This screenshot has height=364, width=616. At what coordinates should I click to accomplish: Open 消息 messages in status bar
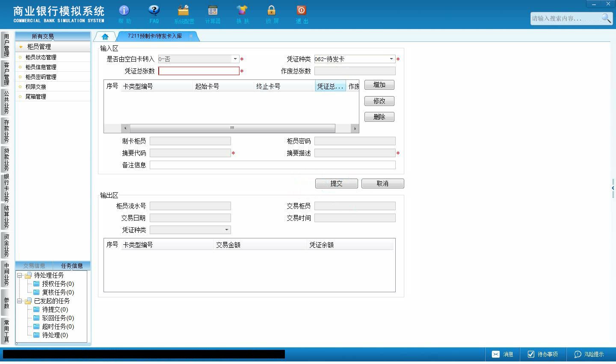pyautogui.click(x=503, y=354)
